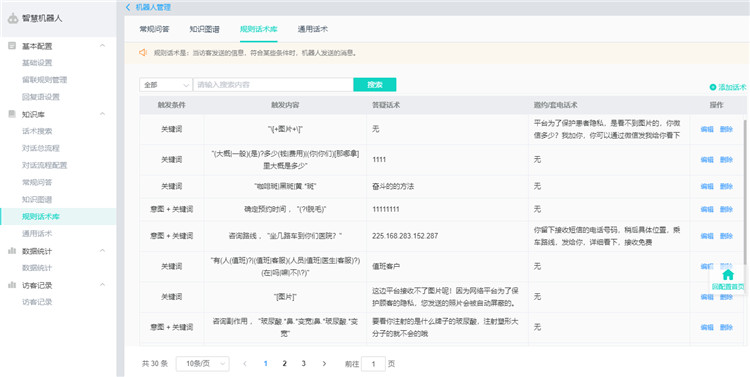
Task: Open the 全部 filter dropdown
Action: [x=166, y=85]
